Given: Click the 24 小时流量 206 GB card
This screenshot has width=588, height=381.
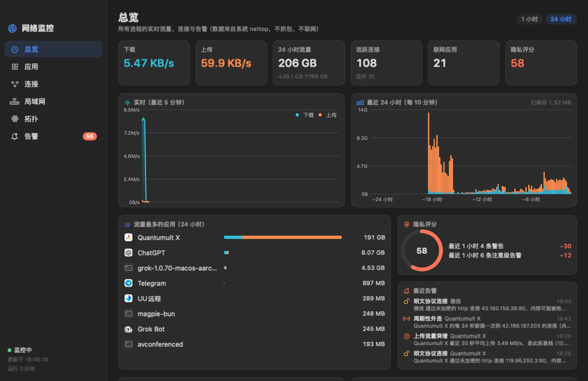Looking at the screenshot, I should [x=309, y=63].
